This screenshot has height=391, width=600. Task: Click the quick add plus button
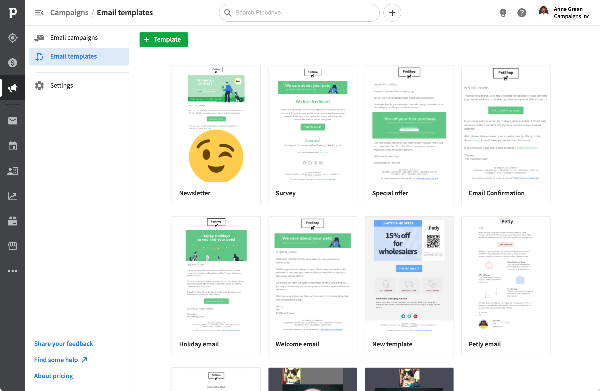coord(392,13)
